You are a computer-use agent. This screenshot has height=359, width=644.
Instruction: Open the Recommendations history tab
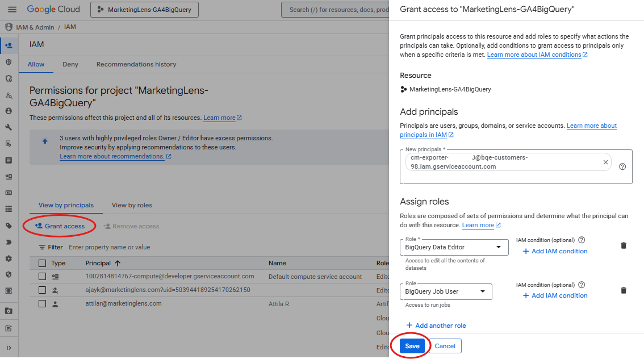coord(136,64)
